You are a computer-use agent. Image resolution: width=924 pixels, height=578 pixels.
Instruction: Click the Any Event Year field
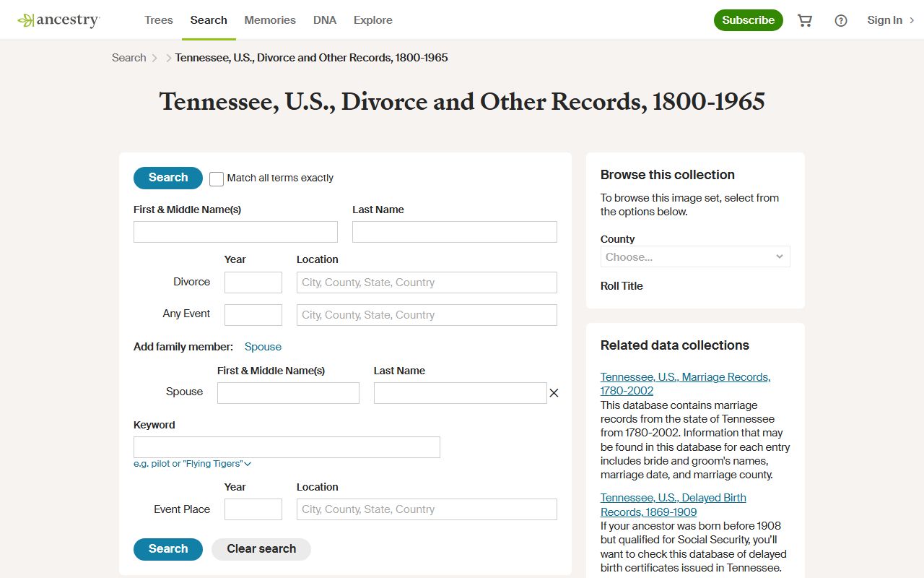pos(253,315)
